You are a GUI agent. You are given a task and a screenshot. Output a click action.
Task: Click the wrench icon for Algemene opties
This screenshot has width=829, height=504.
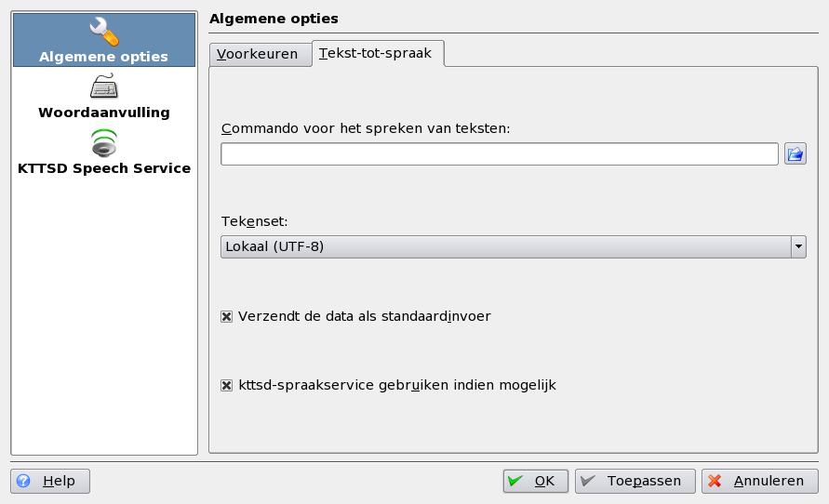pyautogui.click(x=103, y=33)
